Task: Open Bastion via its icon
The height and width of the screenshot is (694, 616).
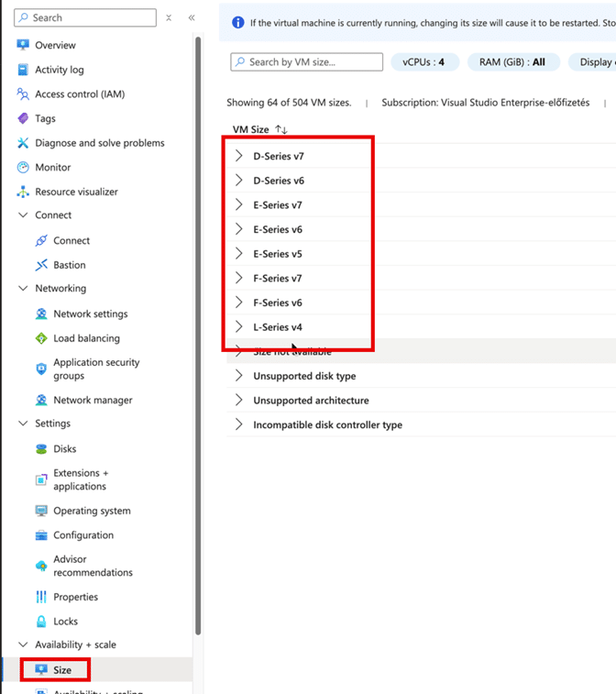Action: [41, 265]
